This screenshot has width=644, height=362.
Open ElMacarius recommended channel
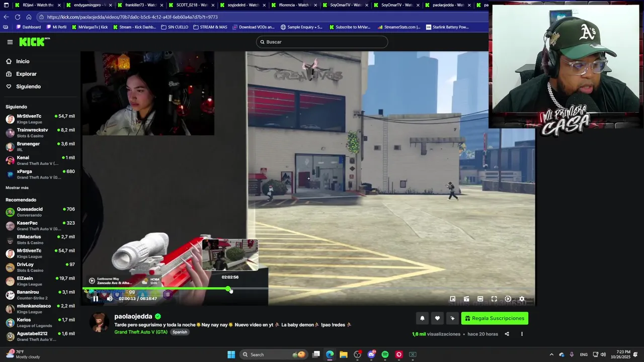tap(40, 239)
